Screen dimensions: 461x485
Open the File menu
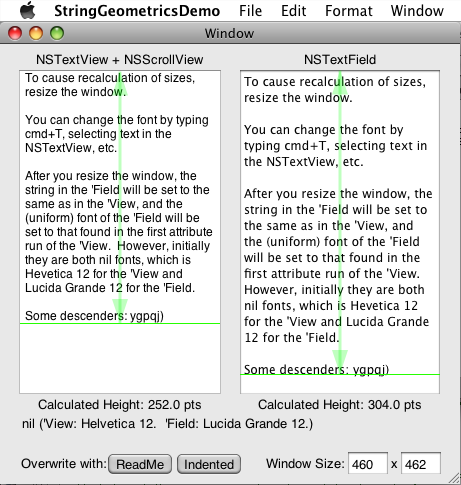coord(250,11)
